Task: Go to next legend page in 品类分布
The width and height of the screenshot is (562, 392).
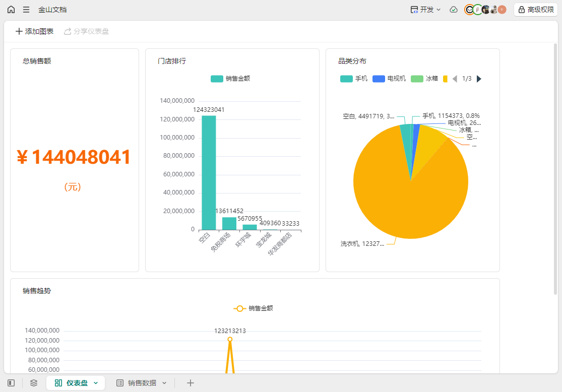Action: click(x=479, y=79)
